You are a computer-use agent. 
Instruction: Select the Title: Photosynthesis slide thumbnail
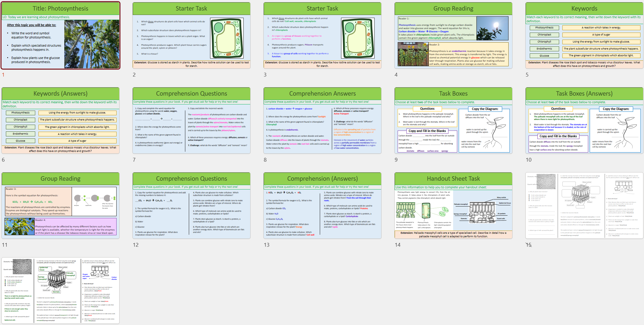[x=60, y=35]
